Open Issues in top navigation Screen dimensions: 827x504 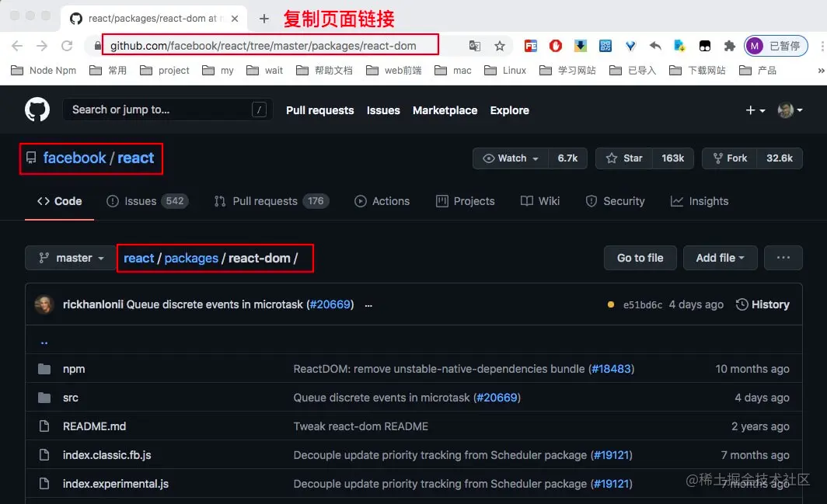[x=383, y=110]
